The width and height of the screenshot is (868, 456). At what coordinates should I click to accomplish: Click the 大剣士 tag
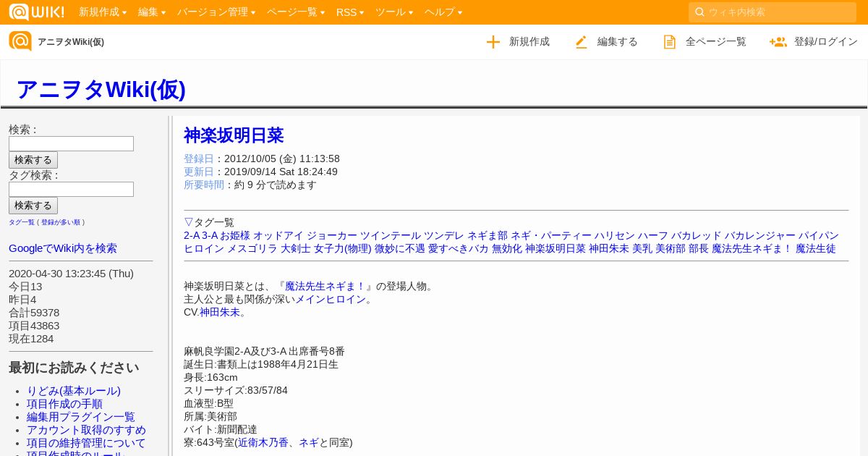pos(296,248)
